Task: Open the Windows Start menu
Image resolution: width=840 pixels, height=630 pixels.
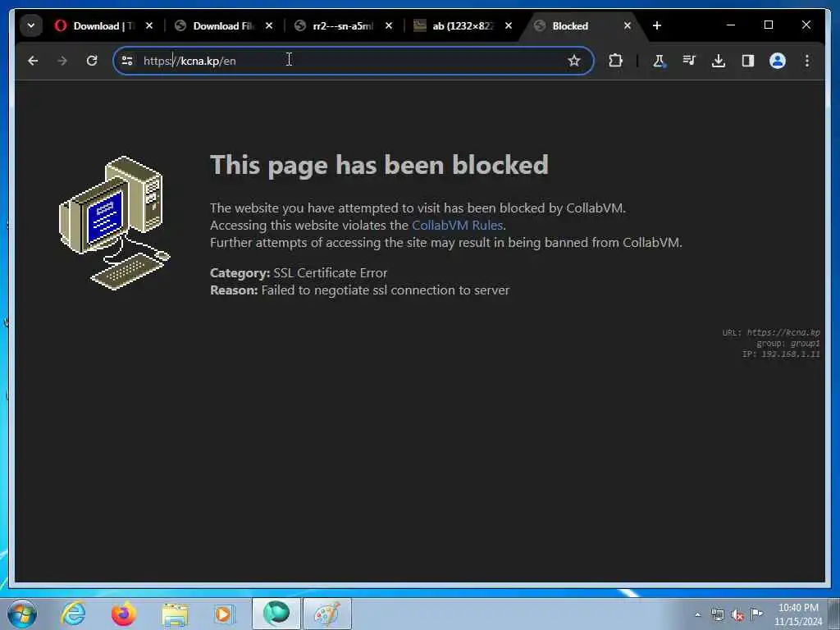Action: pyautogui.click(x=22, y=614)
